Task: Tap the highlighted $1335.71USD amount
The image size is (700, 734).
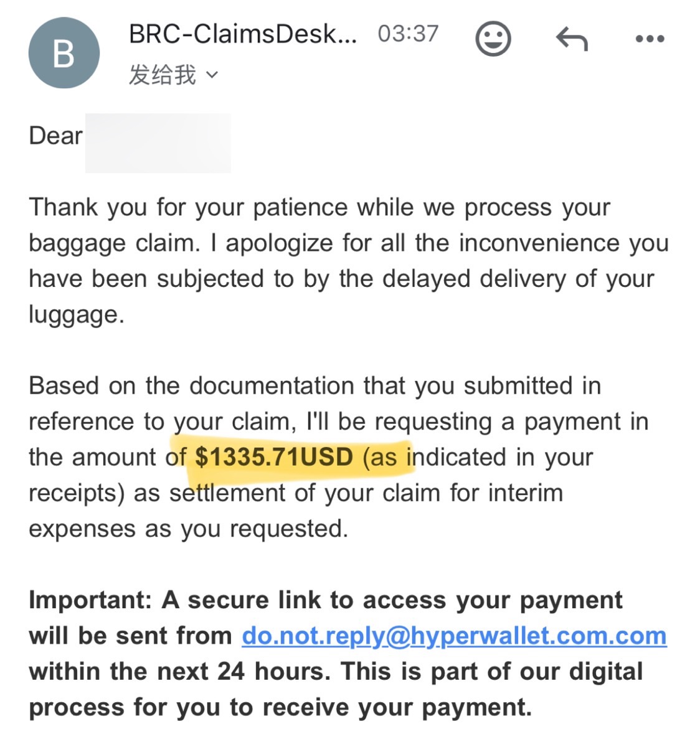Action: (x=274, y=457)
